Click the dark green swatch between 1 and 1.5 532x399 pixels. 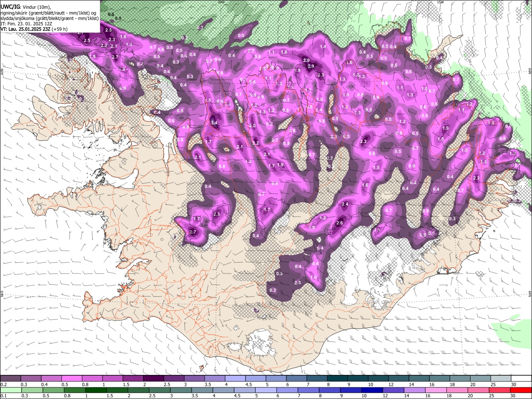(96, 390)
